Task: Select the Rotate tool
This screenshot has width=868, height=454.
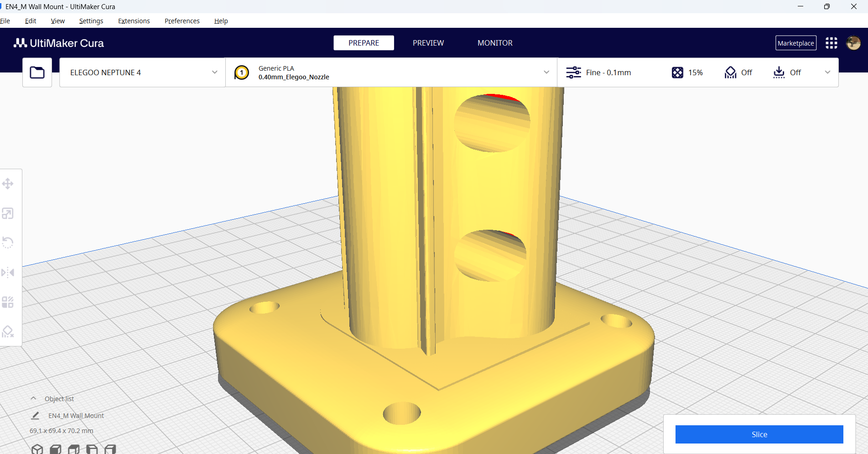Action: point(8,242)
